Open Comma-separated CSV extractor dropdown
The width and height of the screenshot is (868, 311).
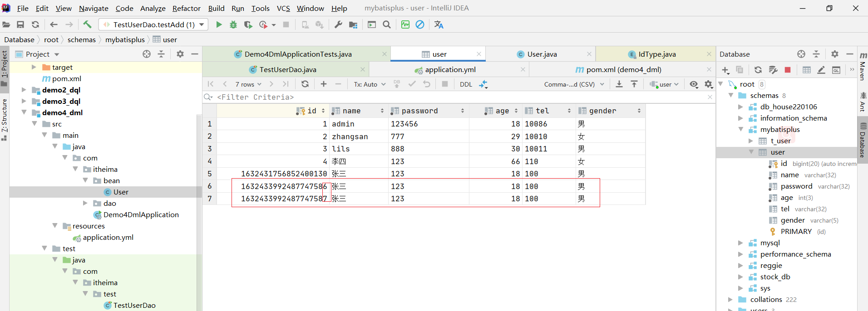click(x=574, y=84)
